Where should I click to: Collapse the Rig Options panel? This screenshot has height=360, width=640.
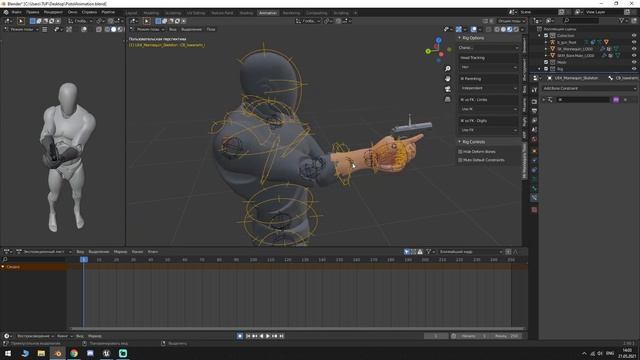(460, 38)
